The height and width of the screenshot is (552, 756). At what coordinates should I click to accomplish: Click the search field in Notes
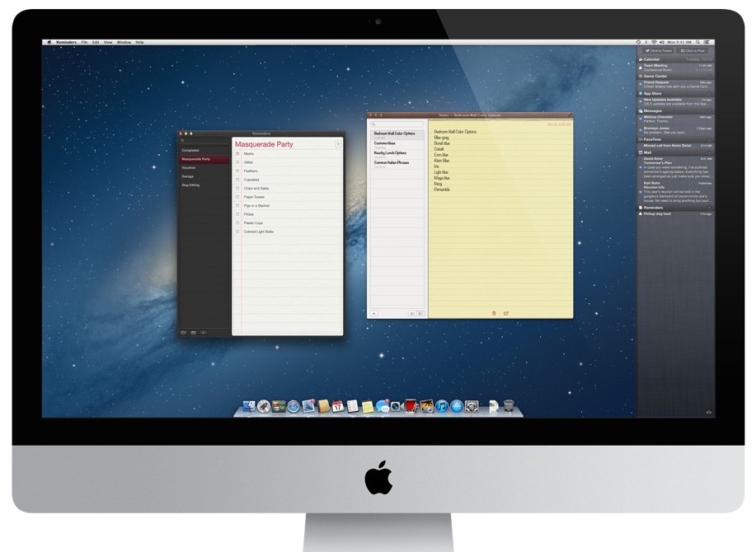pyautogui.click(x=397, y=124)
